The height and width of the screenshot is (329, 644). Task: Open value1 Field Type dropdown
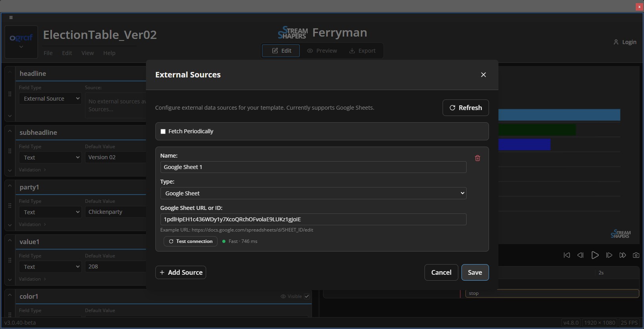click(x=50, y=267)
